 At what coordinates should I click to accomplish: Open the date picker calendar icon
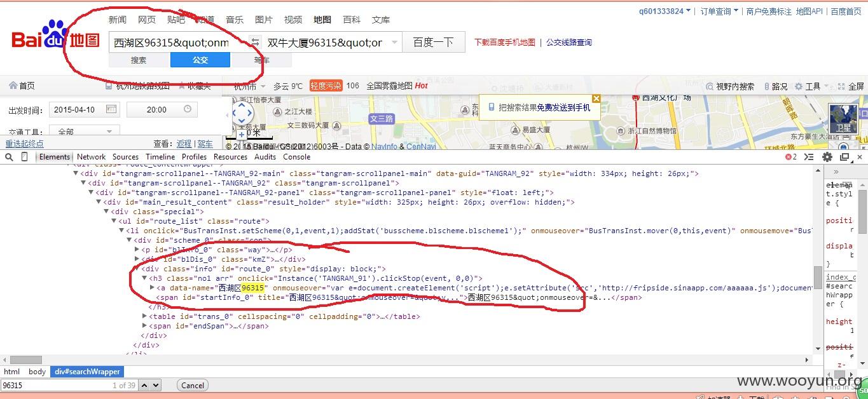pos(111,109)
